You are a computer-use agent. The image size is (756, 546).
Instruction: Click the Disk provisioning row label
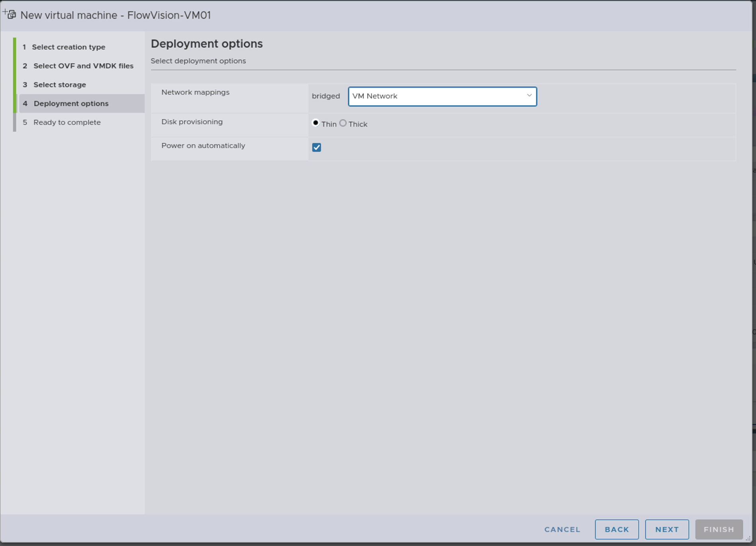click(x=192, y=122)
